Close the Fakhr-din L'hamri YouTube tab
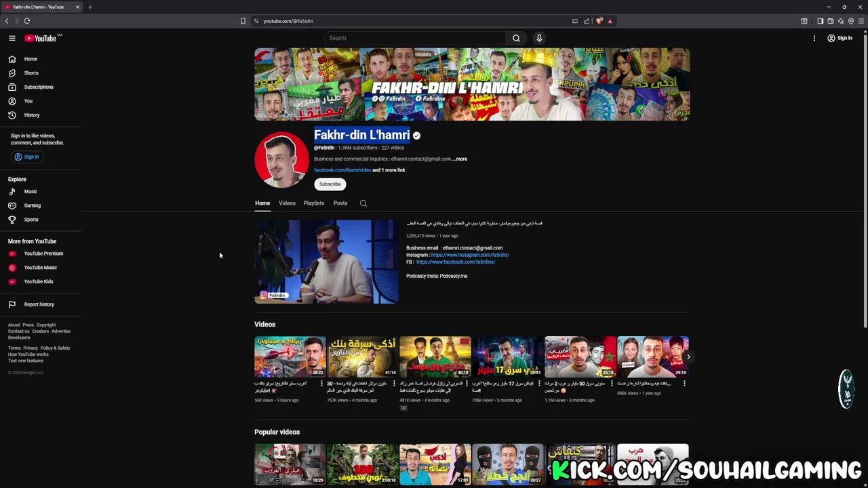The height and width of the screenshot is (488, 868). tap(77, 7)
